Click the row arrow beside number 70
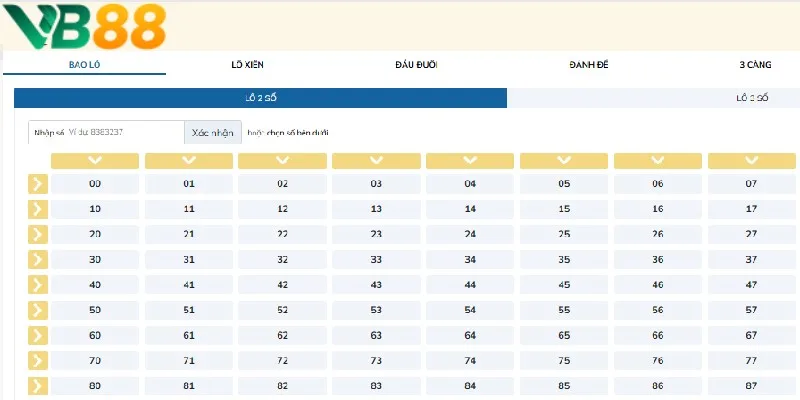This screenshot has height=400, width=800. click(39, 361)
